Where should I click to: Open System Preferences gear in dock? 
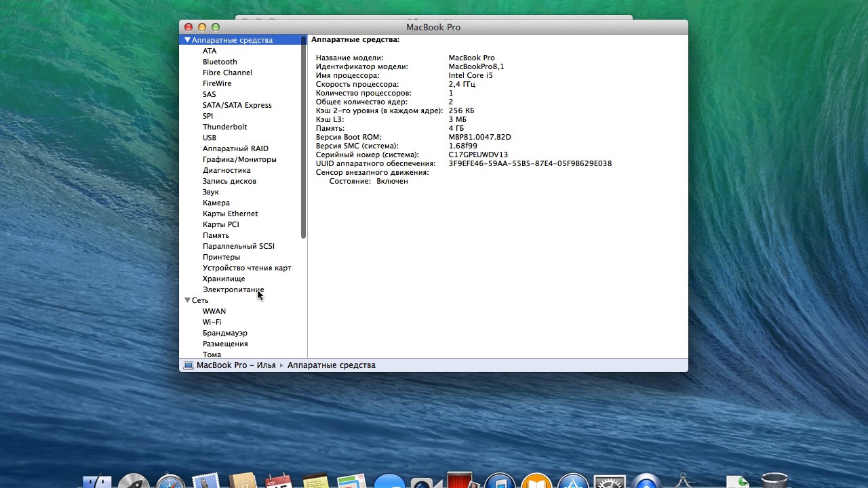(x=610, y=481)
